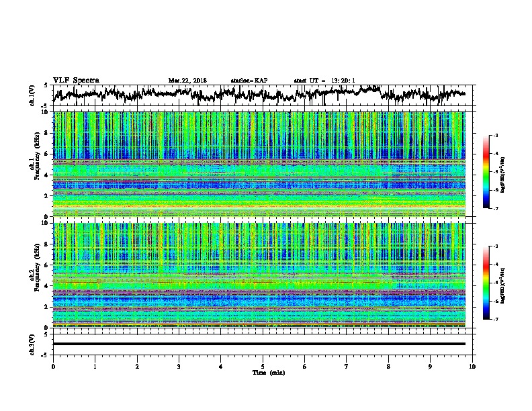Viewport: 532px width, 411px height.
Task: Click time axis tick label '0'
Action: coord(53,367)
